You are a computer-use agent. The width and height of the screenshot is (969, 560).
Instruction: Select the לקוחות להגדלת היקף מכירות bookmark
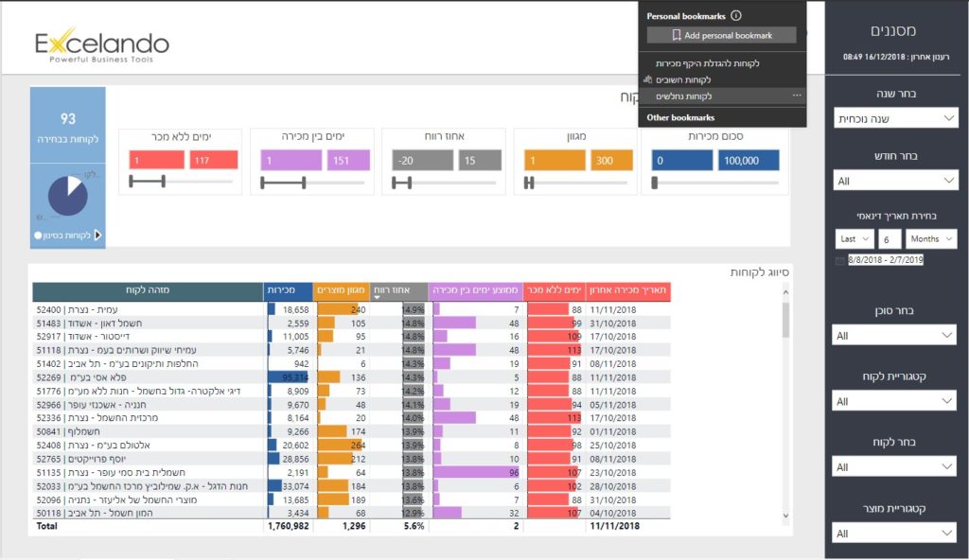[708, 63]
